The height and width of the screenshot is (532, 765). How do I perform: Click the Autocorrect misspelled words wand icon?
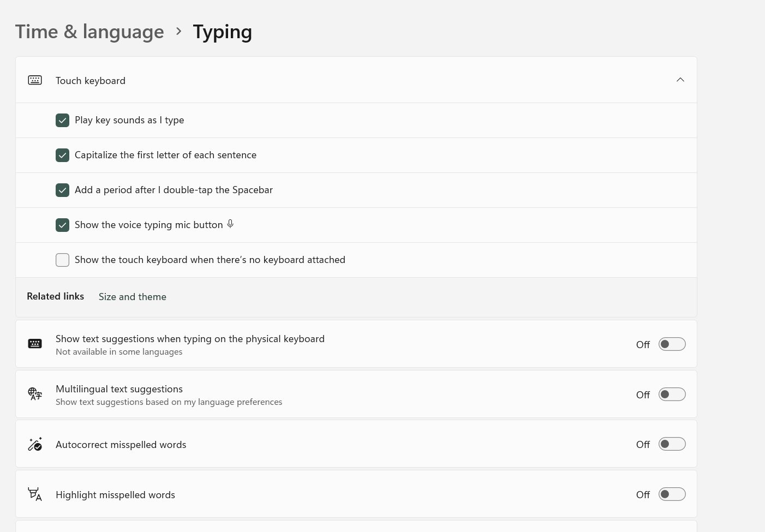tap(35, 444)
